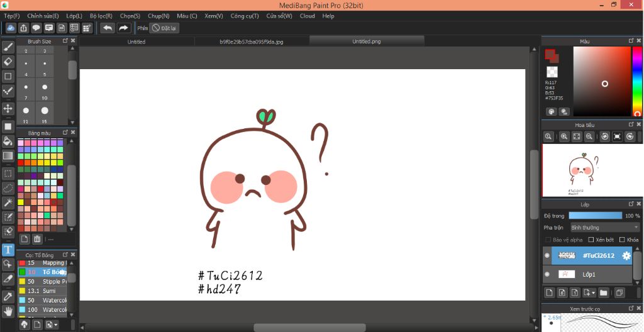
Task: Select the Lasso tool
Action: tap(8, 188)
